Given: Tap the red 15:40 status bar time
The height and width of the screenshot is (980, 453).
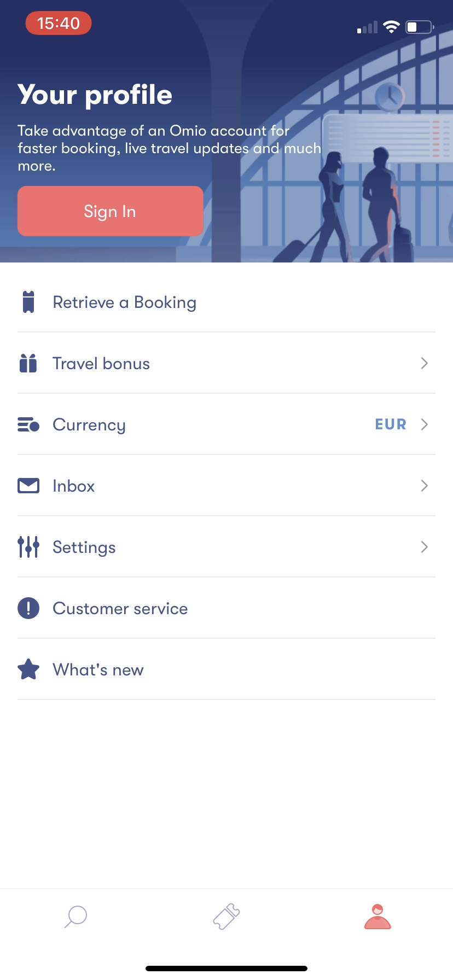Looking at the screenshot, I should [x=59, y=24].
